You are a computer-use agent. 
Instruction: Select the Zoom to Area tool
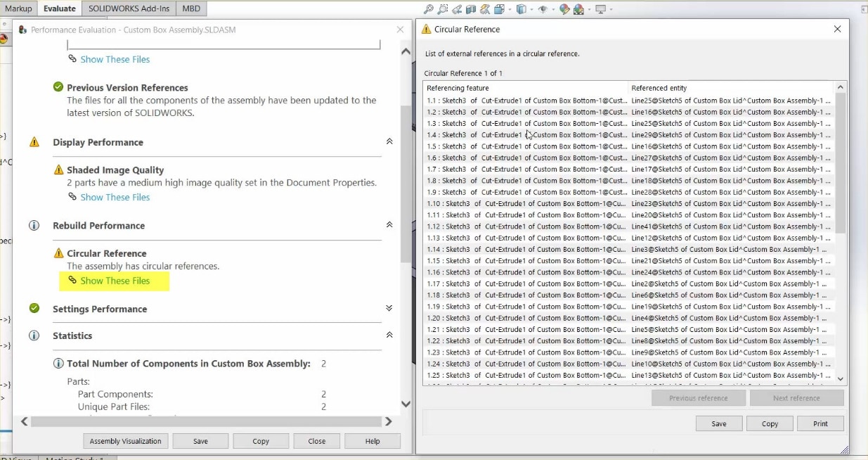(x=443, y=9)
